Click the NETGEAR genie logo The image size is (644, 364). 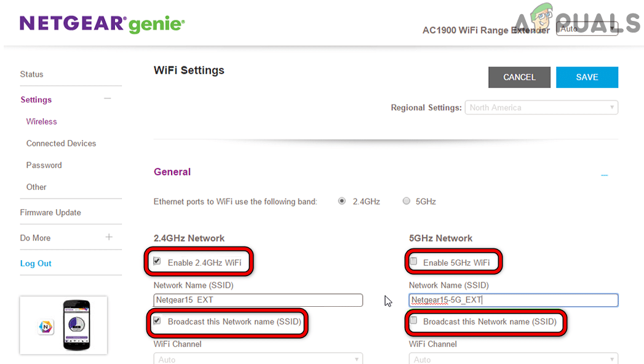pos(102,24)
